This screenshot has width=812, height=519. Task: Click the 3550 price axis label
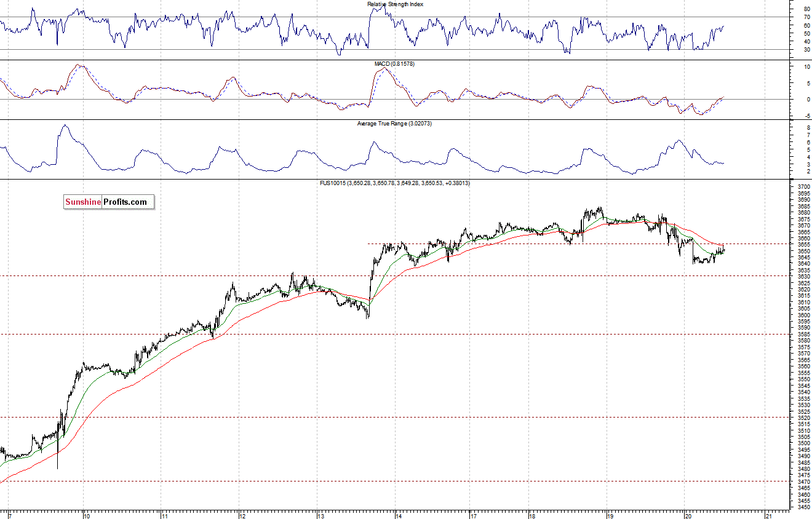(x=803, y=379)
